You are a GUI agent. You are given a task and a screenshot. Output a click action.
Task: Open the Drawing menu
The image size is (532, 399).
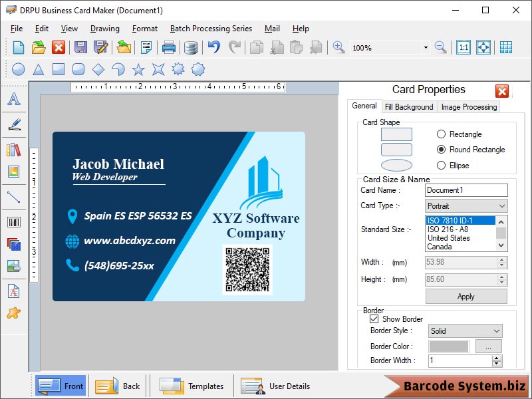[x=105, y=29]
